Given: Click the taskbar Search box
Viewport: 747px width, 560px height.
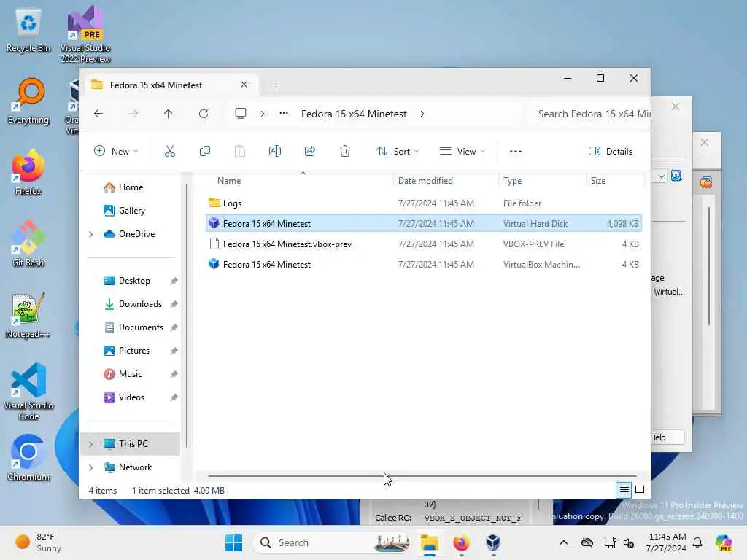Looking at the screenshot, I should [333, 542].
